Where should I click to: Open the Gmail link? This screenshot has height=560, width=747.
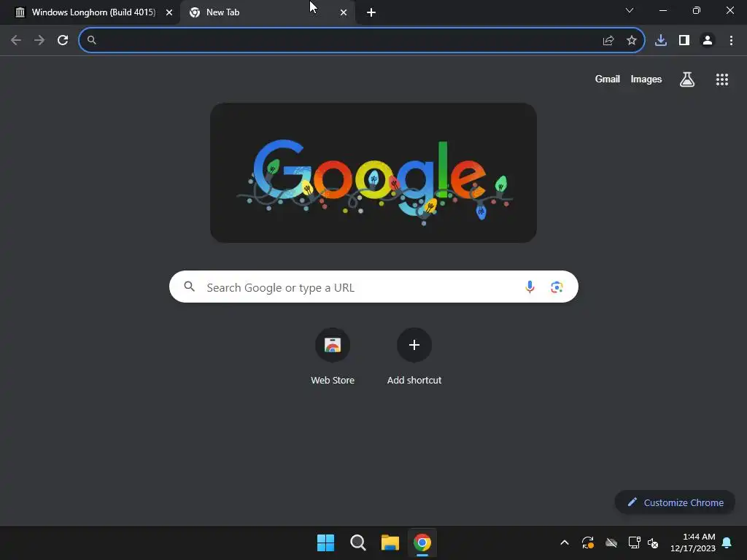pos(608,79)
